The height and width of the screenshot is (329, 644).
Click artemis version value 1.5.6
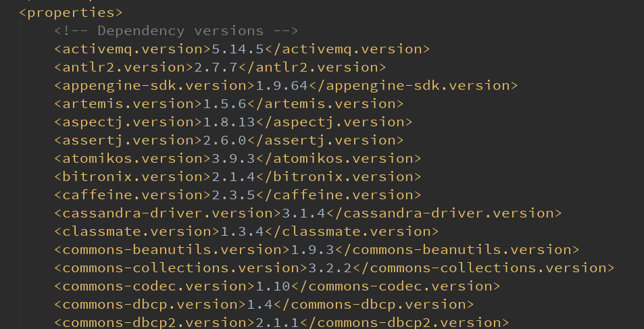point(224,103)
